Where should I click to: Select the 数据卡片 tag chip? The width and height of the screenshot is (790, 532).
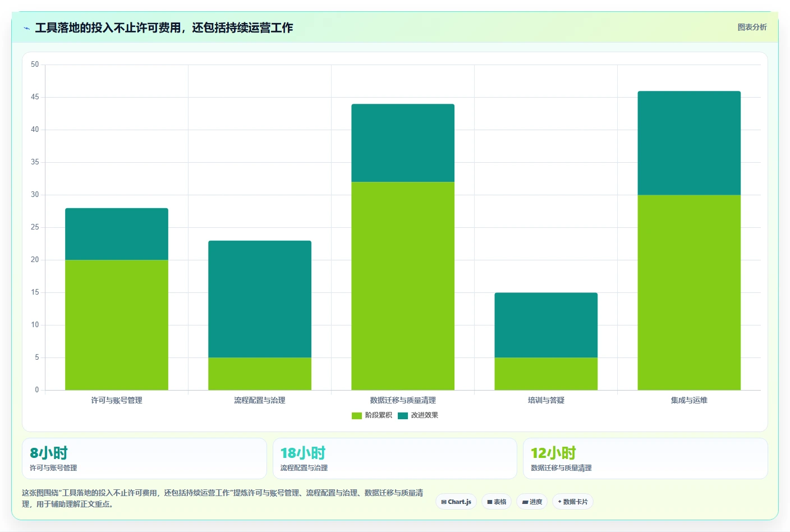point(573,502)
